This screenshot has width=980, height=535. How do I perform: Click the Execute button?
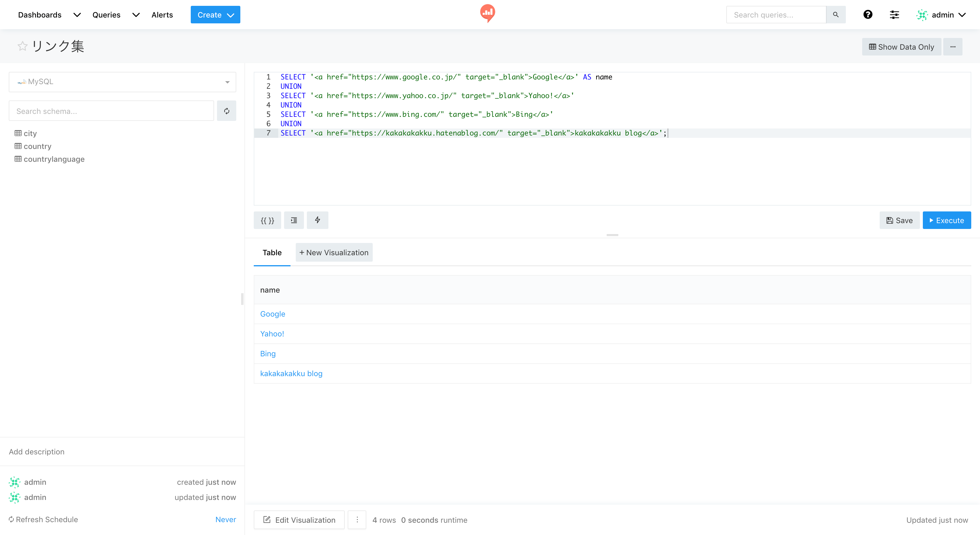[946, 220]
